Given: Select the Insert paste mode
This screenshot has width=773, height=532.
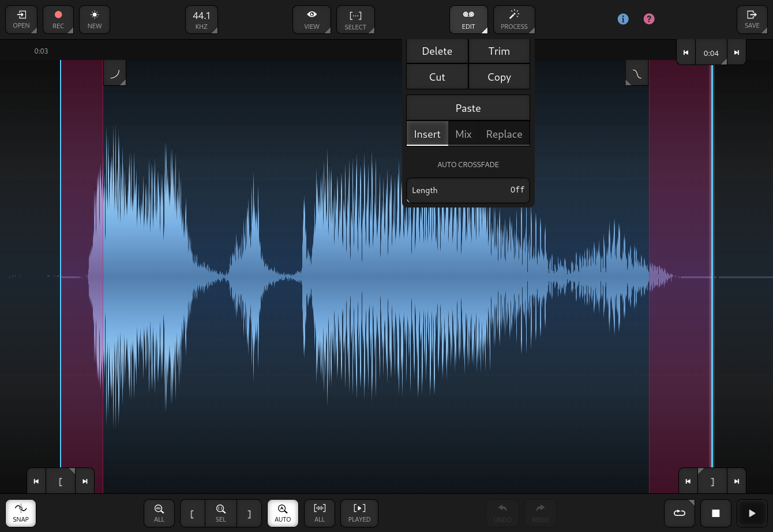Looking at the screenshot, I should pos(427,134).
